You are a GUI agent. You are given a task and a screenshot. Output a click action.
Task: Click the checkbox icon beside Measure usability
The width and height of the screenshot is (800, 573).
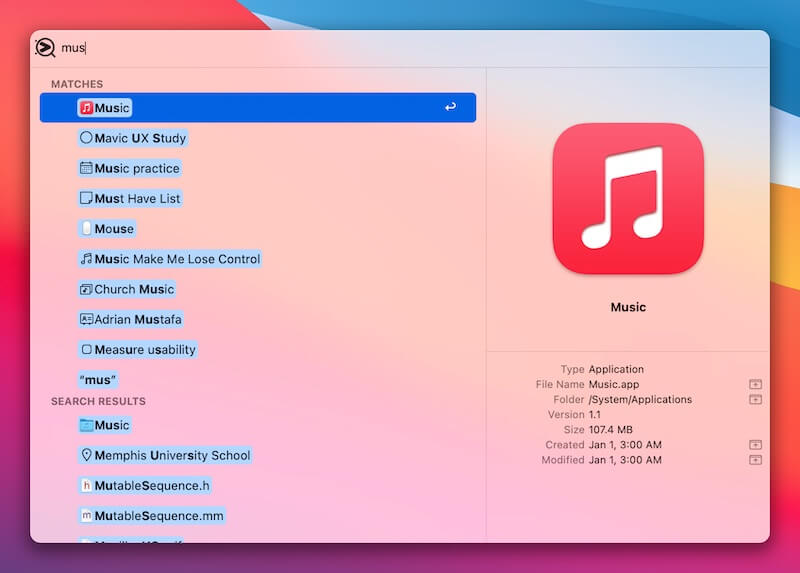(x=87, y=350)
